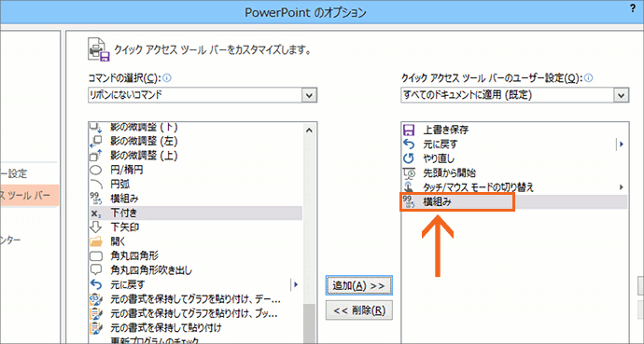The image size is (644, 344).
Task: Open the help question mark button
Action: tap(634, 9)
